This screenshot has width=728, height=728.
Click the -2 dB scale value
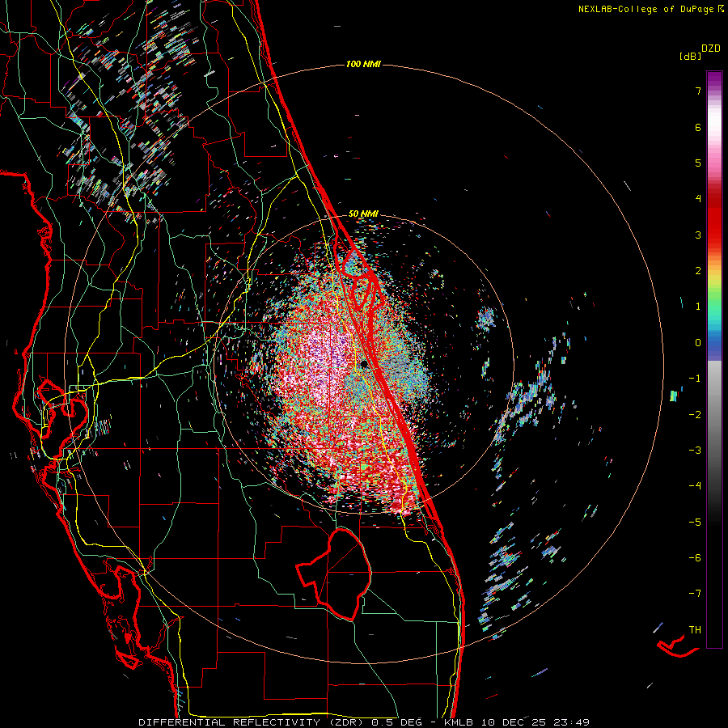[x=695, y=415]
